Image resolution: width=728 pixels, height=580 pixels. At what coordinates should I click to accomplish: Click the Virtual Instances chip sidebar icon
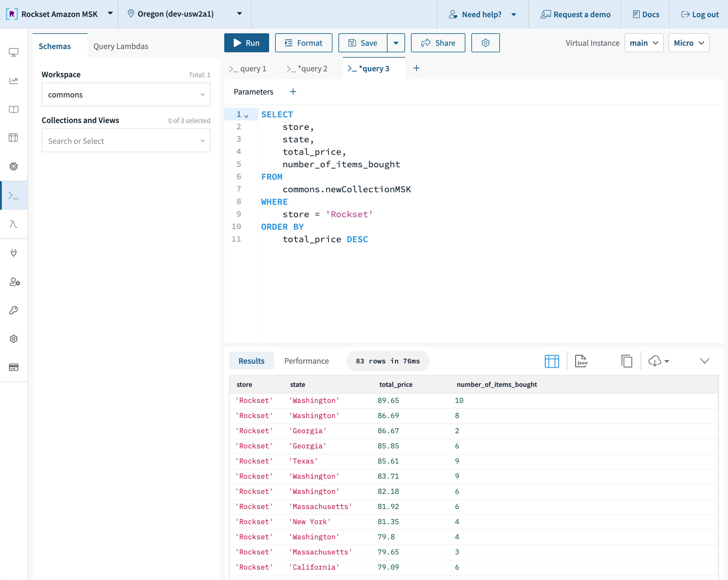pos(13,166)
